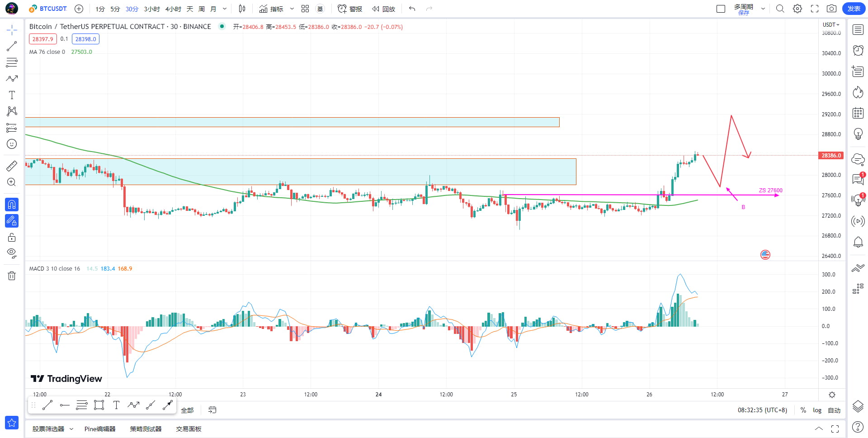The image size is (868, 438).
Task: Open the 股票筛选器 screener tab
Action: (48, 429)
